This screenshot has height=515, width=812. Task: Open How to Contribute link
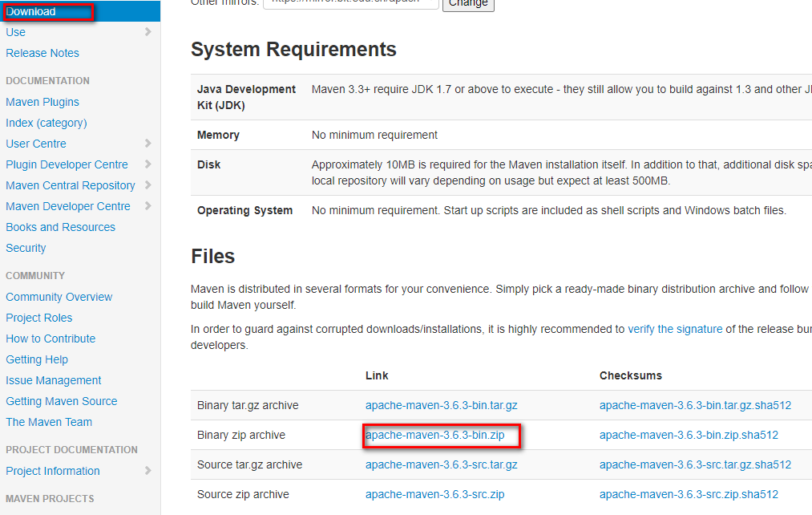pyautogui.click(x=50, y=339)
